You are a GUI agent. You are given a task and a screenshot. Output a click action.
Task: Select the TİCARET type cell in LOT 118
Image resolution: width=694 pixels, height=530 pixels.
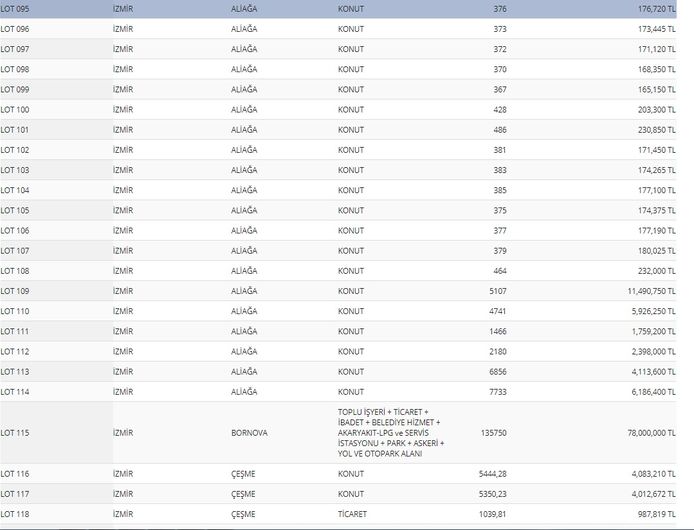353,513
